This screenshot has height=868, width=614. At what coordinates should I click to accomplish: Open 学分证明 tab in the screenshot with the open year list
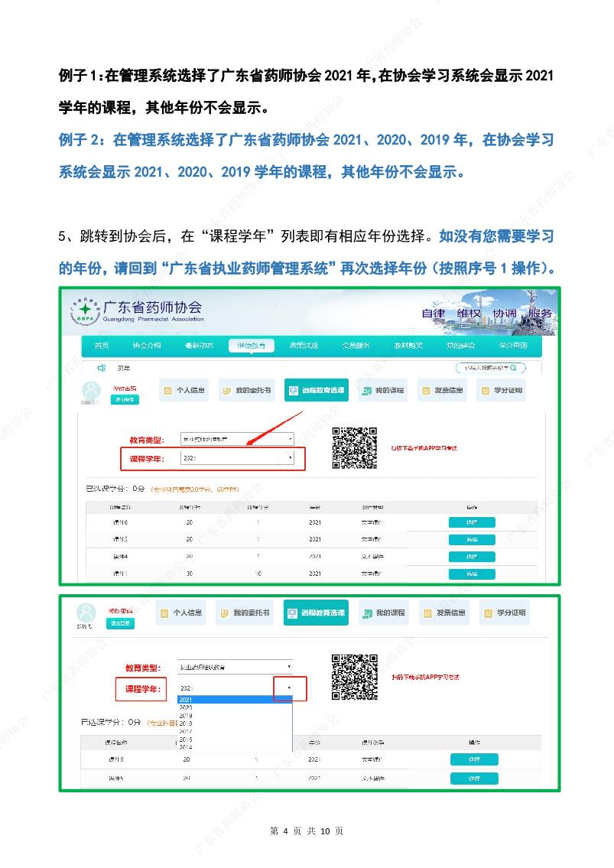pyautogui.click(x=504, y=613)
